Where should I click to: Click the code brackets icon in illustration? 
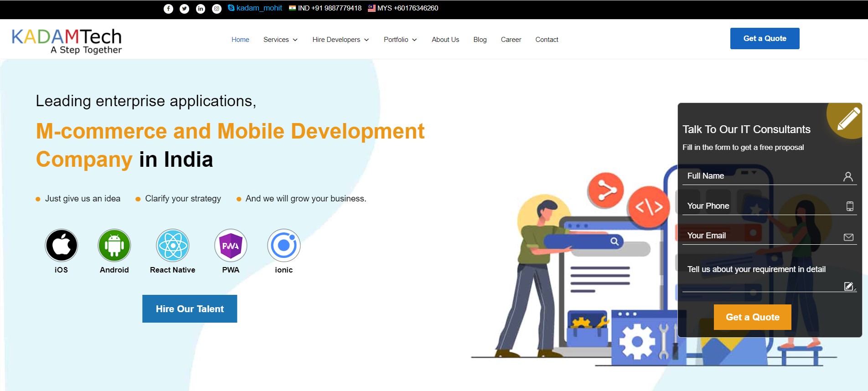pos(649,207)
